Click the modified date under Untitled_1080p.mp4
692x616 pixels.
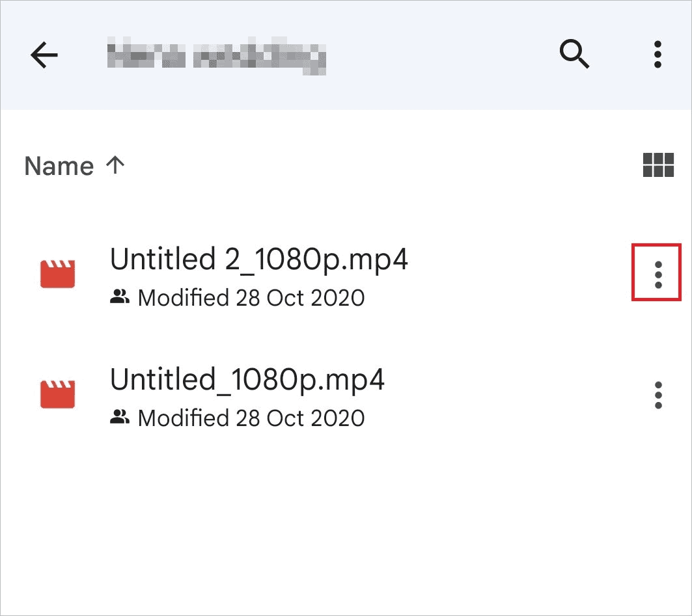point(251,418)
